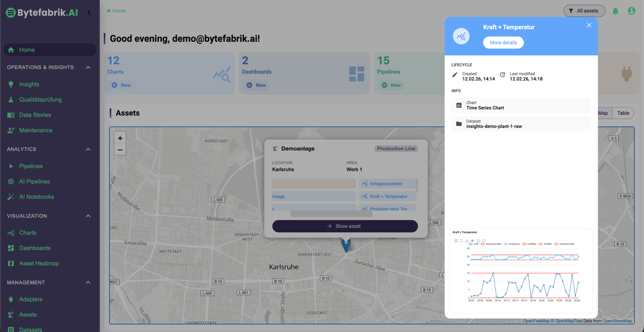
Task: Click the Kraft + Temperatur chart header icon
Action: [461, 36]
